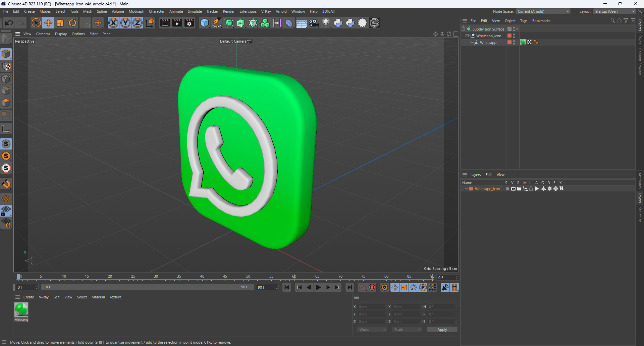Screen dimensions: 644x346
Task: Toggle Whatsapp_Icon layer solo dot
Action: 507,189
